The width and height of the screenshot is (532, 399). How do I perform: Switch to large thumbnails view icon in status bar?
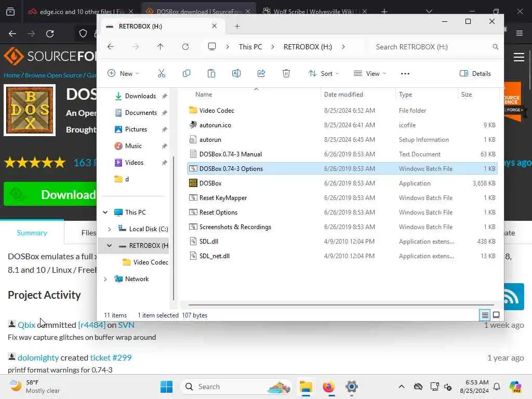496,315
